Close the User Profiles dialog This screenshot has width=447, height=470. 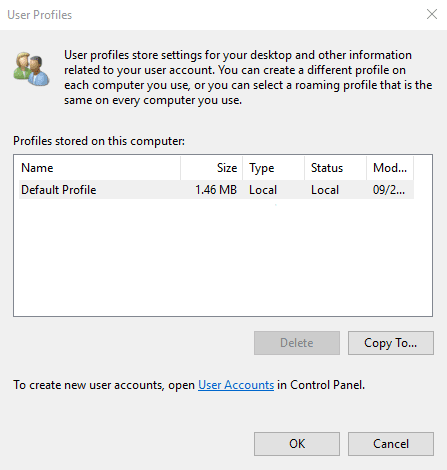click(432, 14)
